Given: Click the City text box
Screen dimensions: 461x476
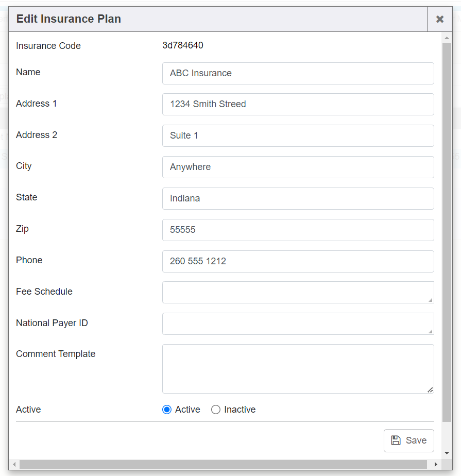Looking at the screenshot, I should point(298,167).
